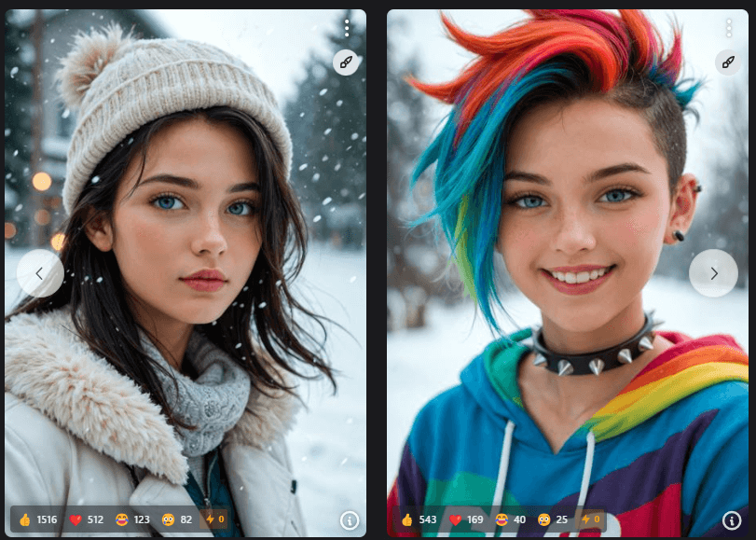Click the laugh reaction showing 123

[x=132, y=519]
